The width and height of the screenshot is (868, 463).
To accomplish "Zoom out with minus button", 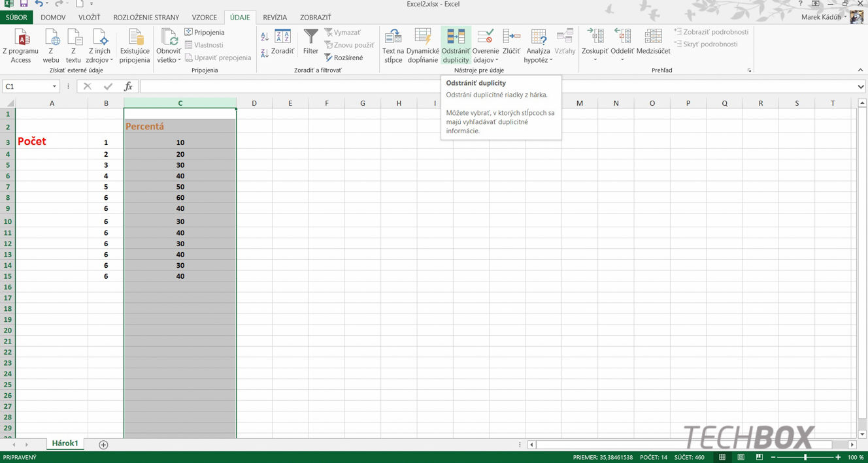I will [773, 457].
